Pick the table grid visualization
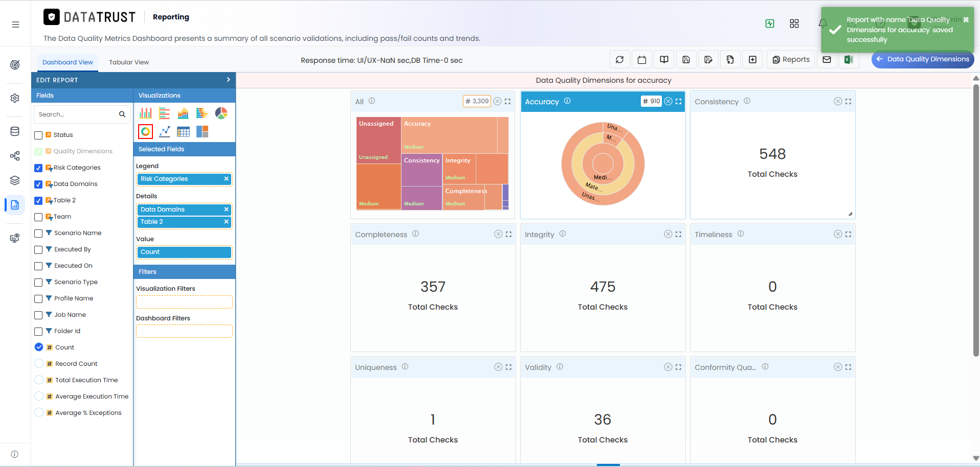 (183, 132)
